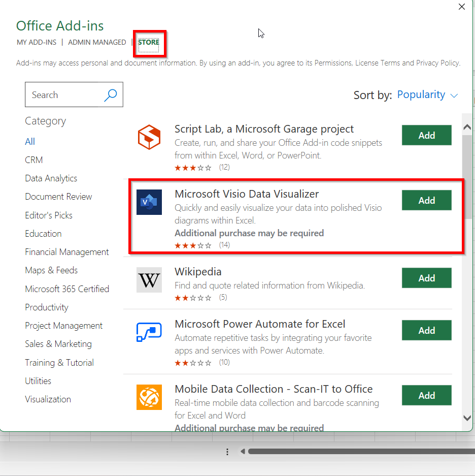Choose the Education category
The image size is (475, 476).
pyautogui.click(x=43, y=234)
